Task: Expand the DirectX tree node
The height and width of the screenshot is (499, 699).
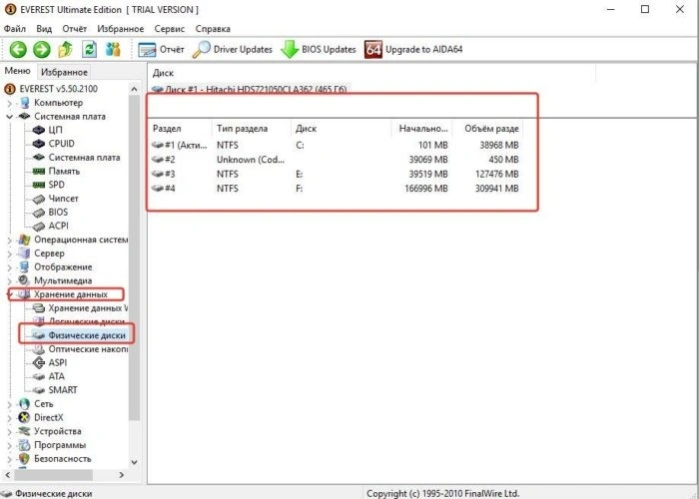Action: pos(9,418)
